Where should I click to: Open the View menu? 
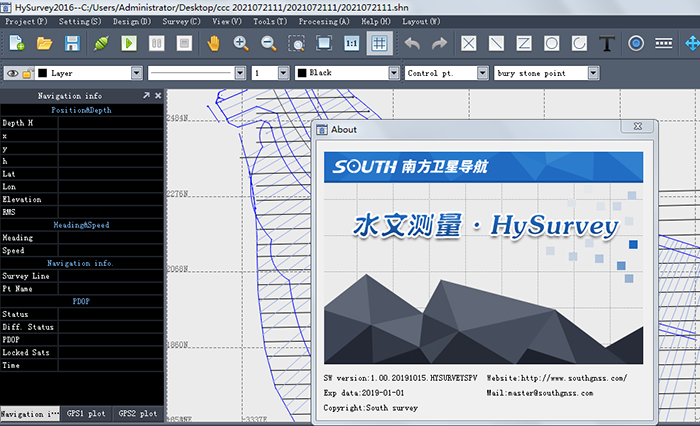tap(227, 21)
